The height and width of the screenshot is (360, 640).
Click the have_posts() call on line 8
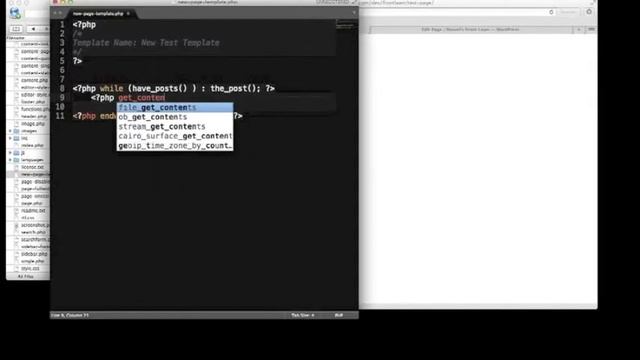[x=160, y=89]
